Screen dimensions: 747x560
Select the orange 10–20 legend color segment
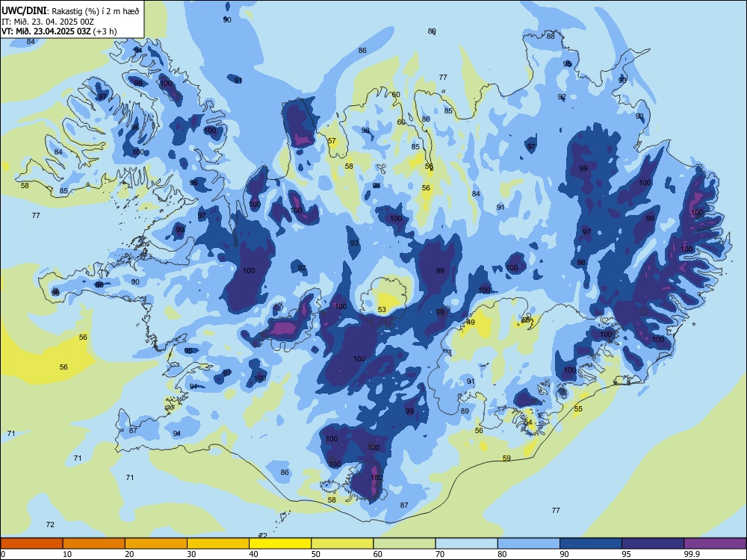pyautogui.click(x=94, y=544)
